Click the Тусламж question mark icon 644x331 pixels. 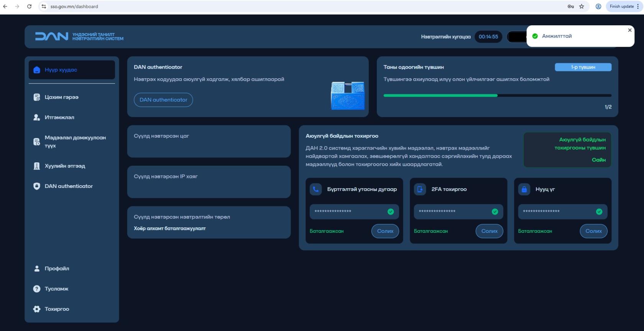tap(37, 289)
